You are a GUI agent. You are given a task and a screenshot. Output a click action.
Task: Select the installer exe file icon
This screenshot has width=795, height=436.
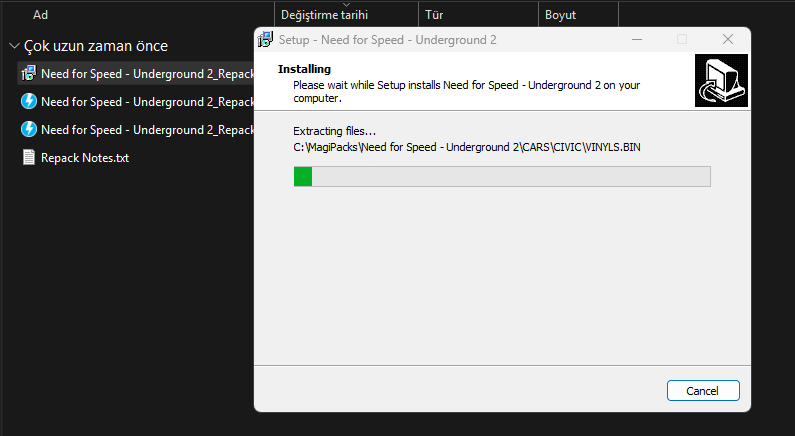pos(29,74)
